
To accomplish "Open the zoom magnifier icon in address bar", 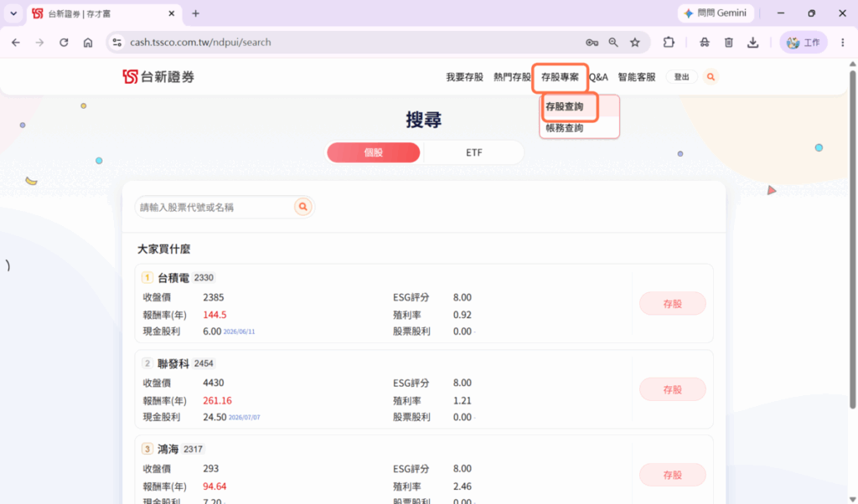I will point(613,42).
